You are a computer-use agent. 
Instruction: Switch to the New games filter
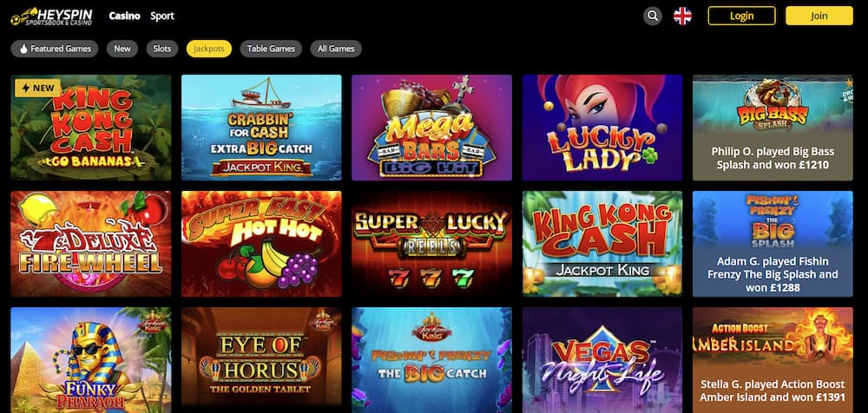coord(122,49)
